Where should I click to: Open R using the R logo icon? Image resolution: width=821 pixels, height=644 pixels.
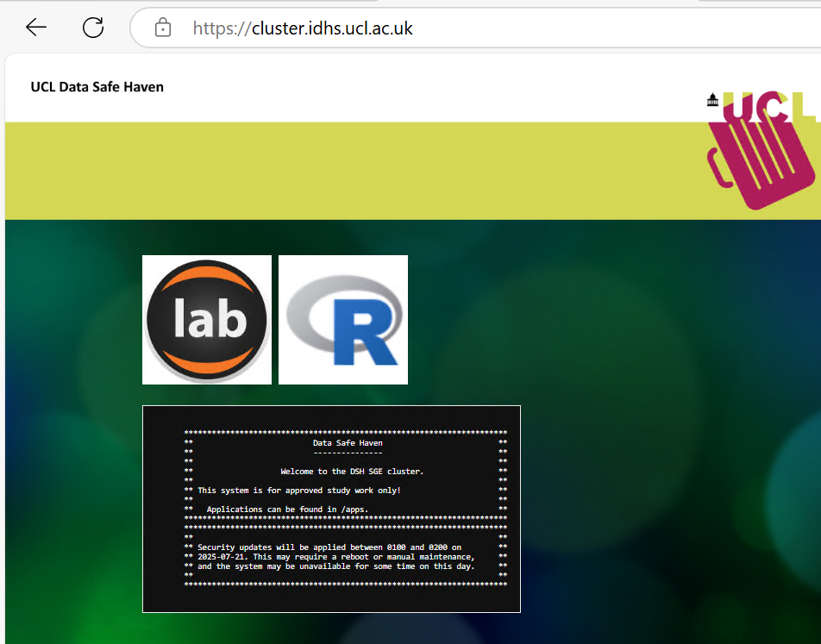coord(342,319)
